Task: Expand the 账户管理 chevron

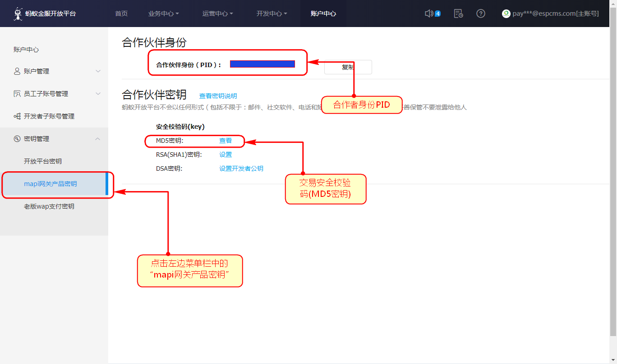Action: click(98, 71)
